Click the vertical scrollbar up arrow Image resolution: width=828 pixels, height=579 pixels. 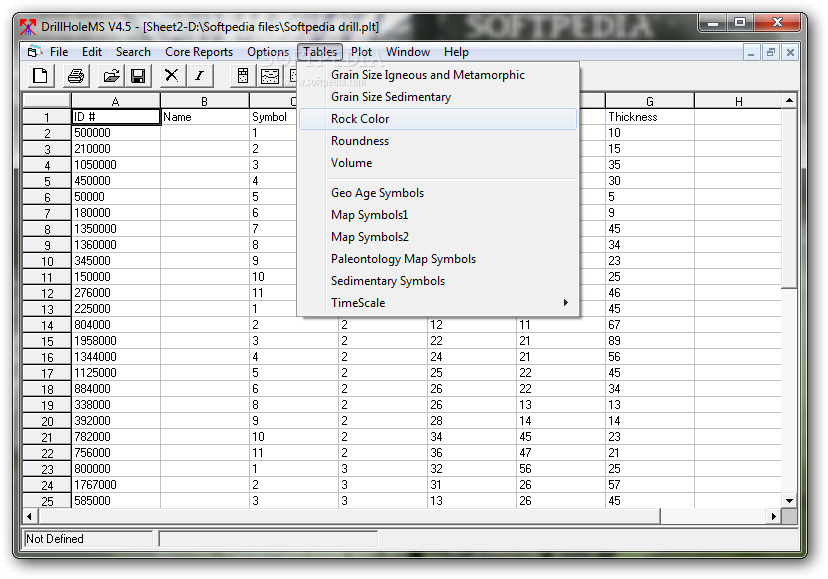click(789, 101)
